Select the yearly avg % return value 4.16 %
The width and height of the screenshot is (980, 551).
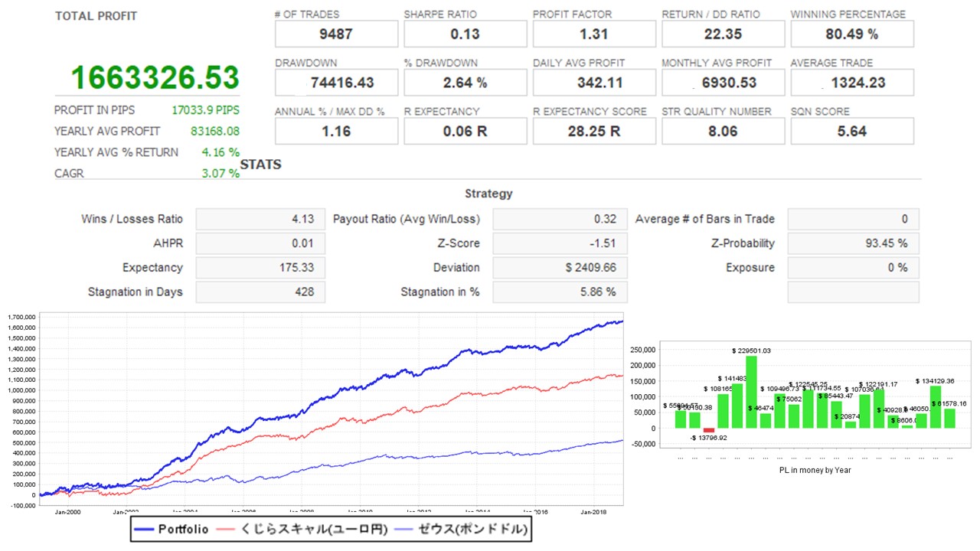tap(220, 152)
